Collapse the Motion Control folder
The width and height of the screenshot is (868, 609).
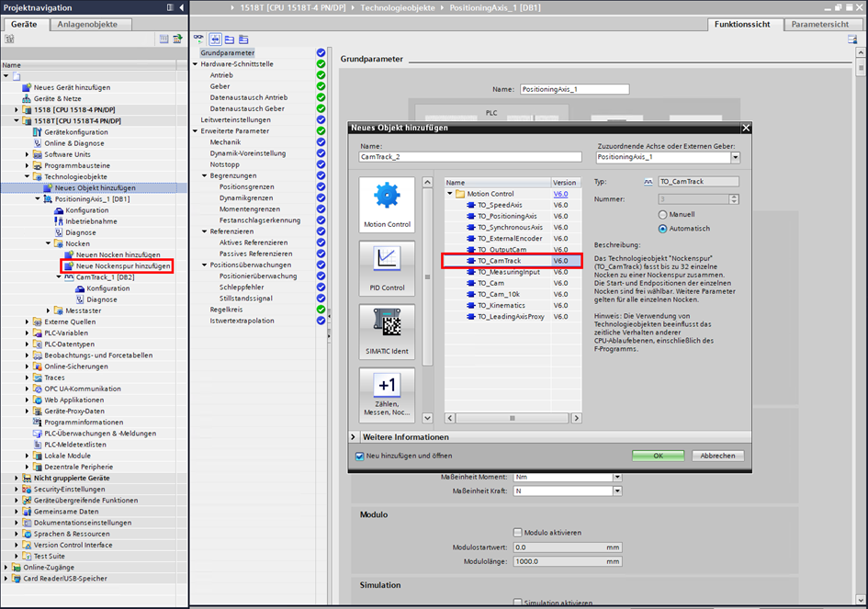click(x=451, y=194)
